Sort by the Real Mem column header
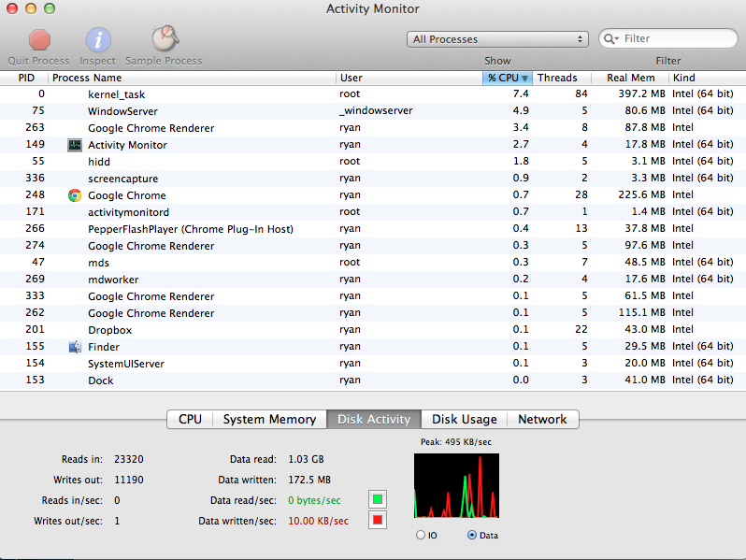 (x=630, y=78)
